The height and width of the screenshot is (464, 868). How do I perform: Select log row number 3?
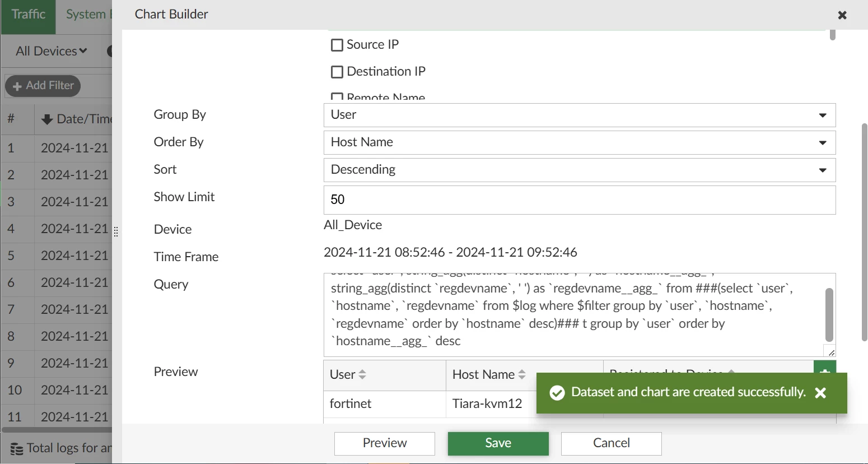tap(57, 202)
